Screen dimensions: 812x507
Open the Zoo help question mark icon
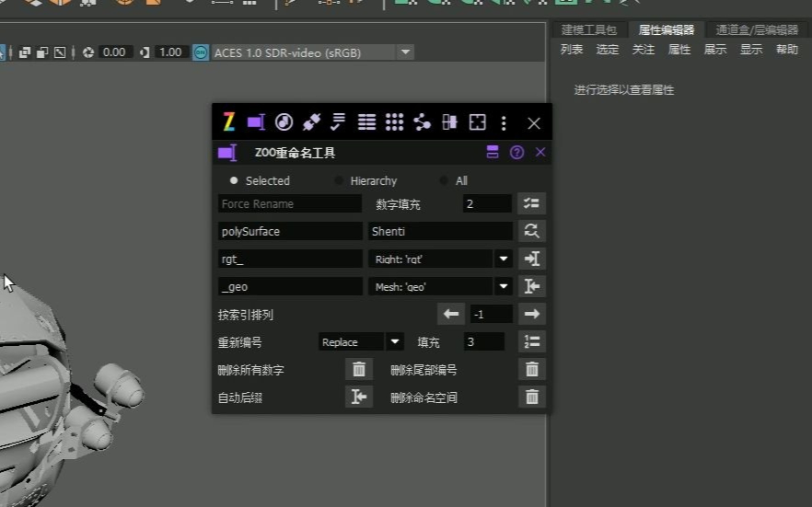tap(516, 153)
